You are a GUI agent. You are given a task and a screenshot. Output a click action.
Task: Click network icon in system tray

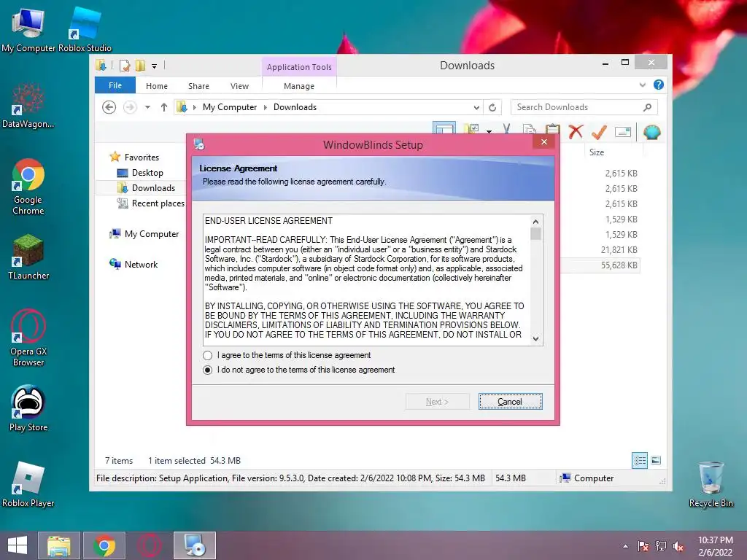(661, 546)
